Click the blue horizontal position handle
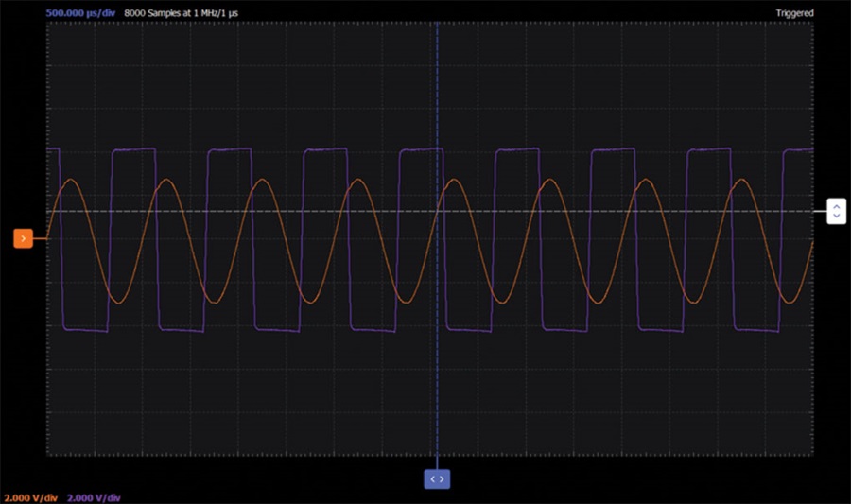 [x=437, y=479]
